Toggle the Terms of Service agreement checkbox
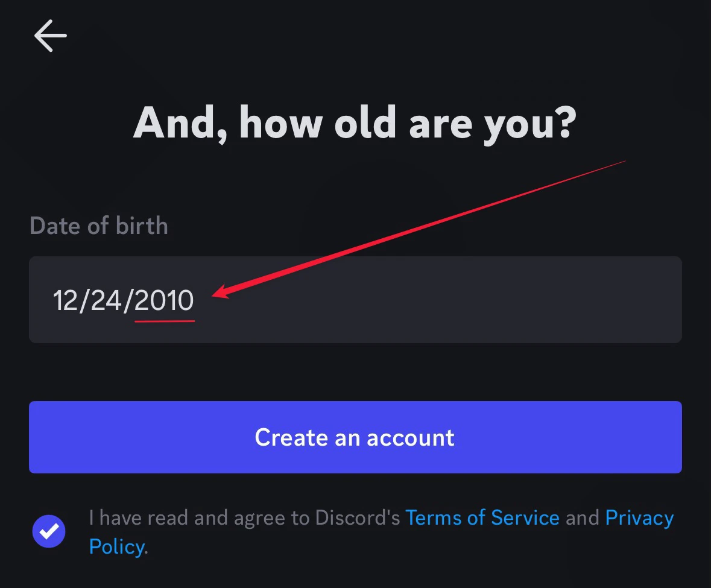 [x=49, y=531]
